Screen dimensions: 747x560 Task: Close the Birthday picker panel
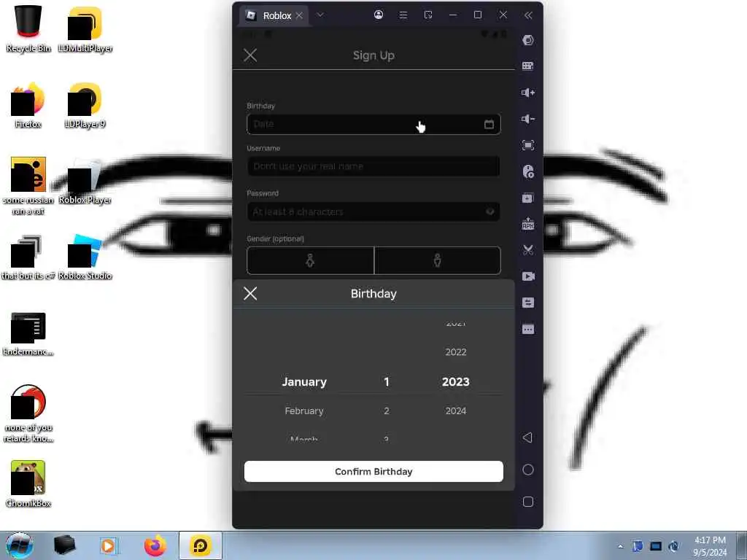tap(250, 293)
